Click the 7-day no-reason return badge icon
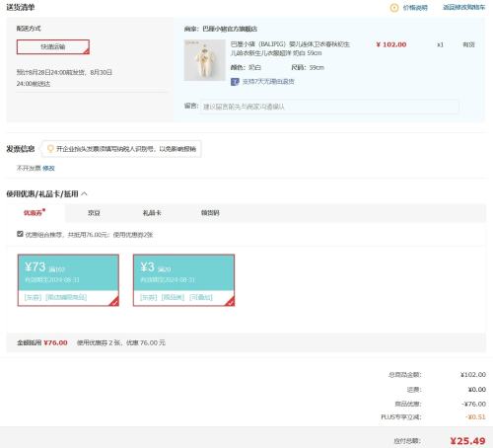Screen dimensions: 493x448 (235, 82)
